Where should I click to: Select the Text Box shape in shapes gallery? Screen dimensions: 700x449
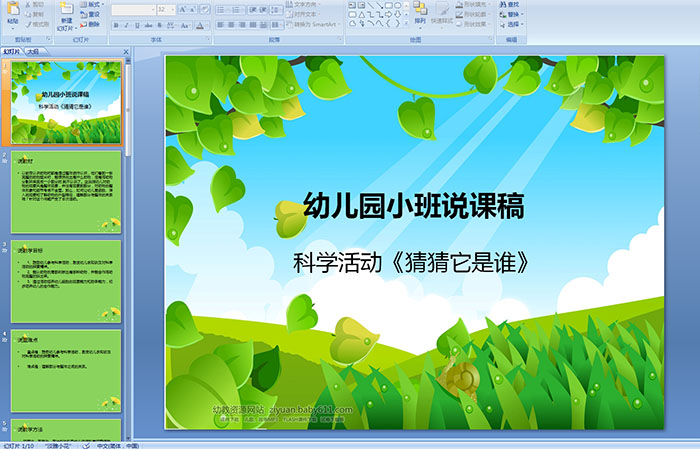tap(352, 5)
